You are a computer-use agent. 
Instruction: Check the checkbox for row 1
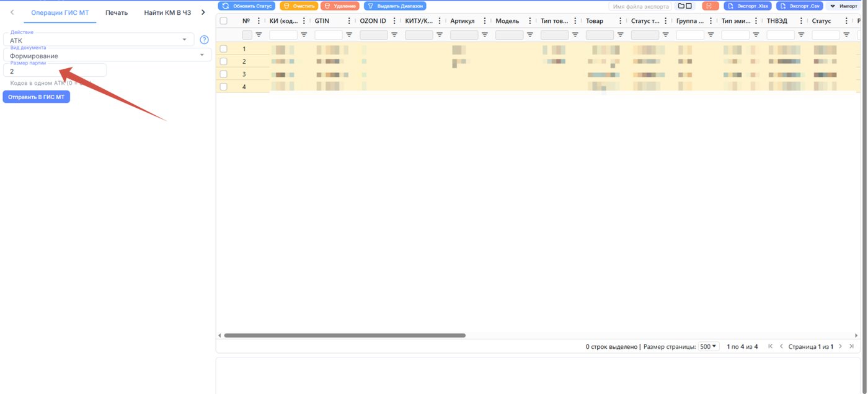224,48
